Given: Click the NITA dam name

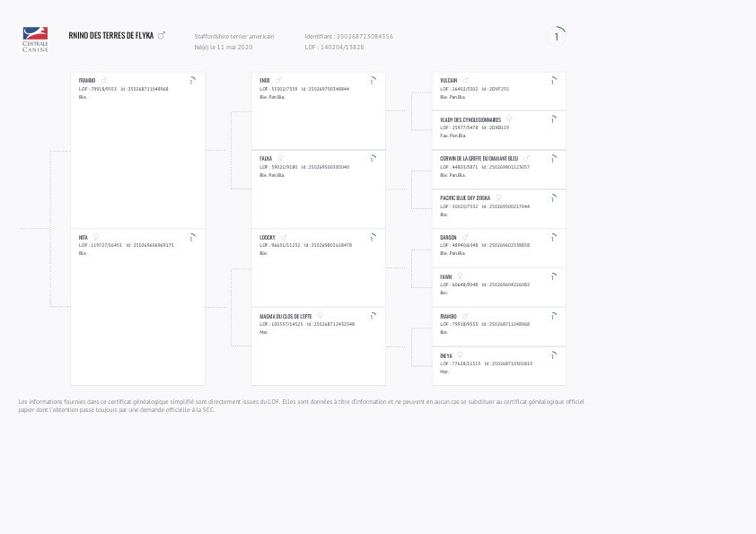Looking at the screenshot, I should (84, 238).
